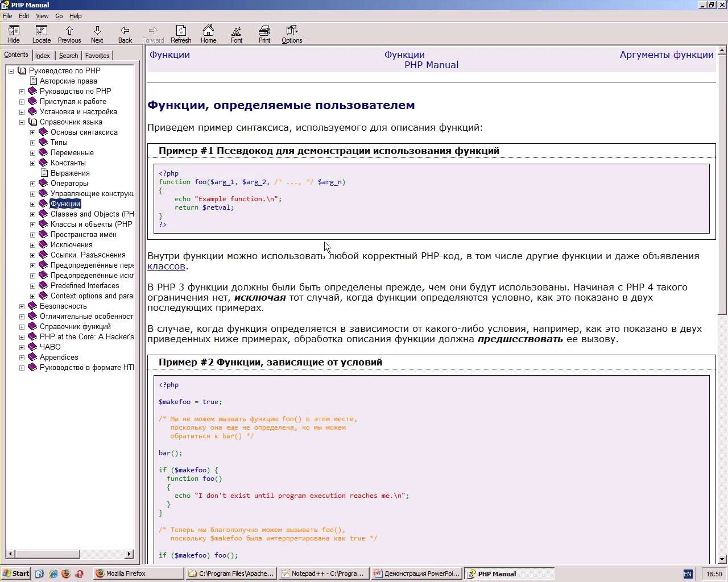Click tree pane horizontal scroll right arrow
728x582 pixels.
(129, 554)
